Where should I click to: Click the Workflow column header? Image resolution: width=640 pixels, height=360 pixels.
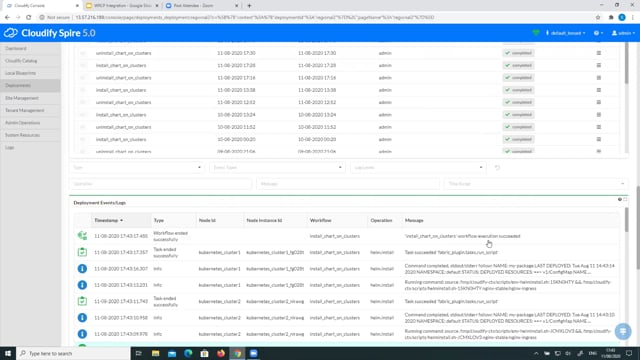[320, 220]
